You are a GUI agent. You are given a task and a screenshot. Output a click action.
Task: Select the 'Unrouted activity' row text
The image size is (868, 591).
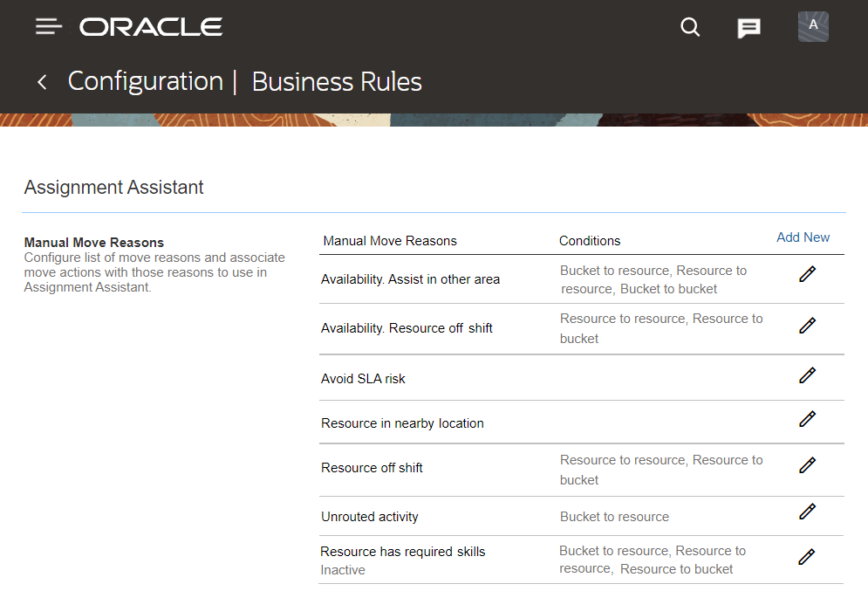370,517
